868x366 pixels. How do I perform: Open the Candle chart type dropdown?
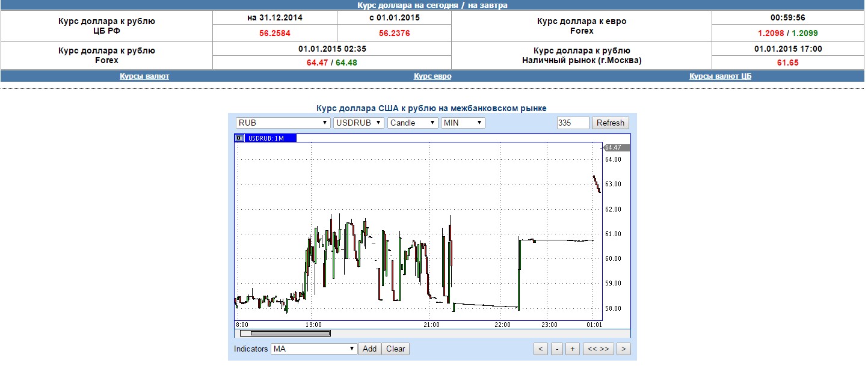click(413, 123)
